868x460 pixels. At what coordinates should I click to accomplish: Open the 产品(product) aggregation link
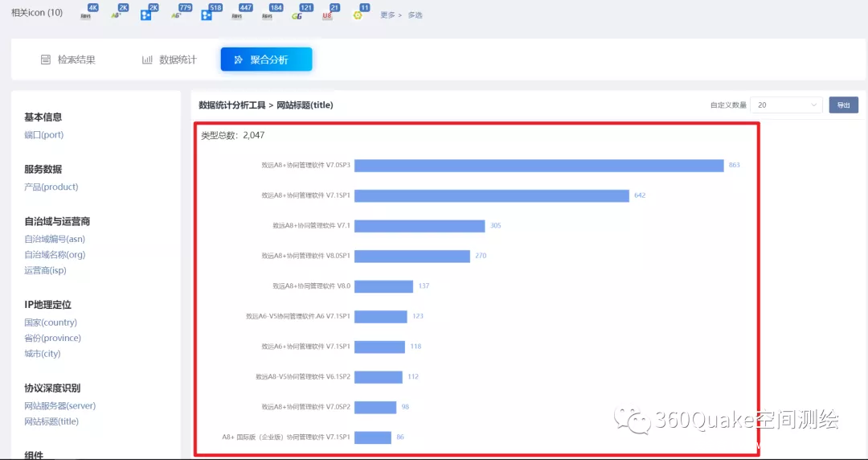point(51,187)
